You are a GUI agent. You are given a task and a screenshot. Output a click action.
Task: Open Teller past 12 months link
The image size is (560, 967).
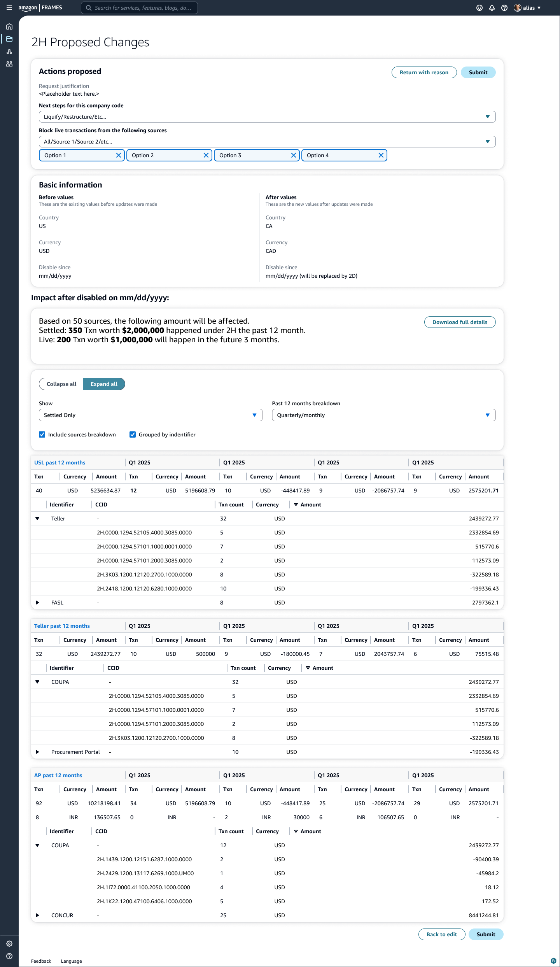[62, 626]
